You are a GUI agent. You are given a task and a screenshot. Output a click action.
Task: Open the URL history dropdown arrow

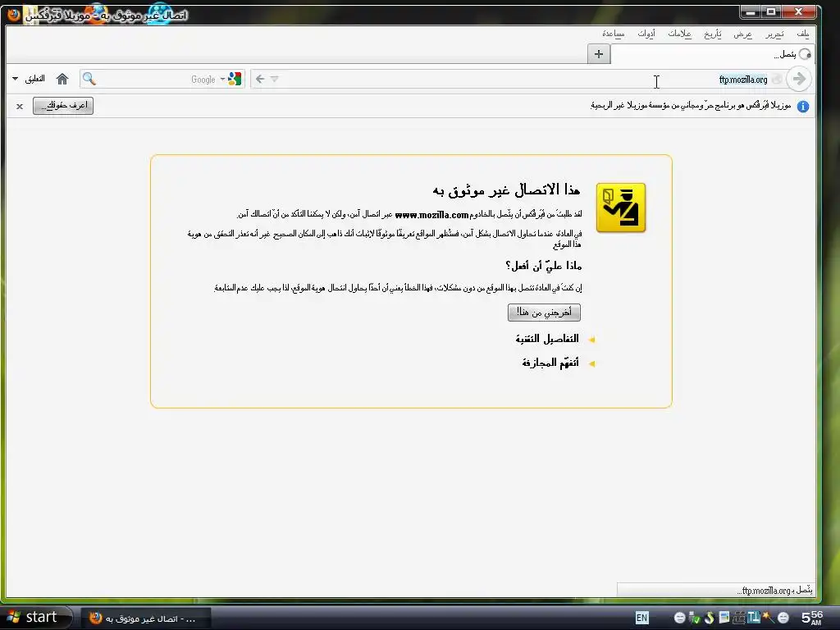pyautogui.click(x=274, y=80)
